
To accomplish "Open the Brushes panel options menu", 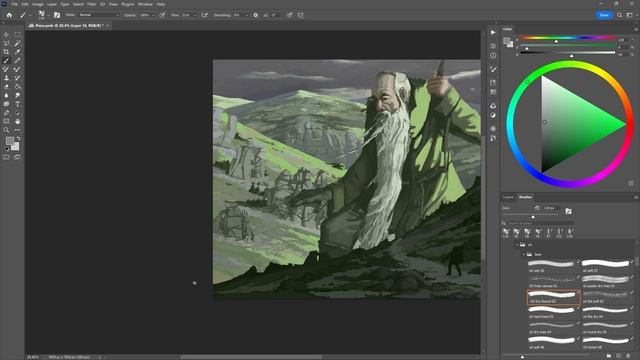I will tap(636, 198).
